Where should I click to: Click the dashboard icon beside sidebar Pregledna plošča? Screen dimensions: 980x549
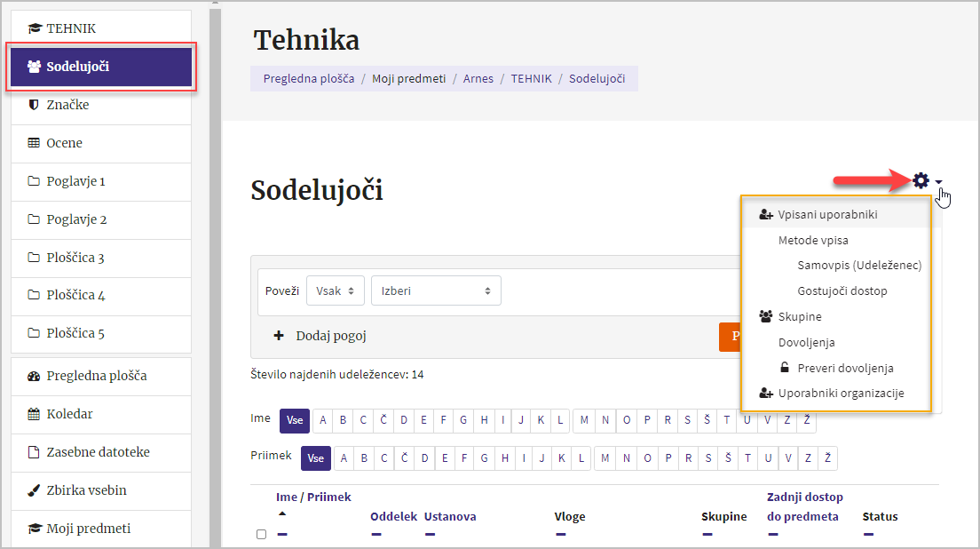tap(34, 376)
